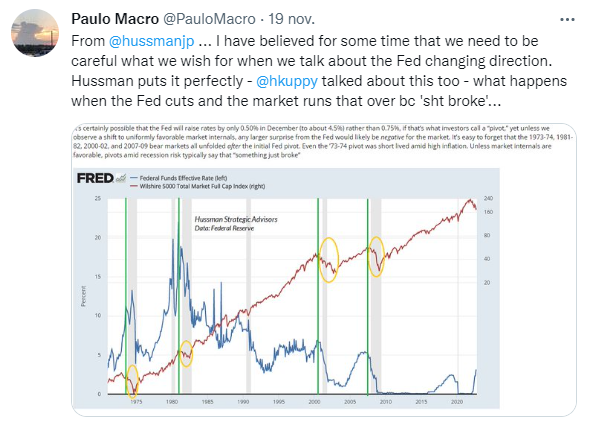This screenshot has width=589, height=421.
Task: Click the Paulo Macro display name
Action: pos(115,19)
